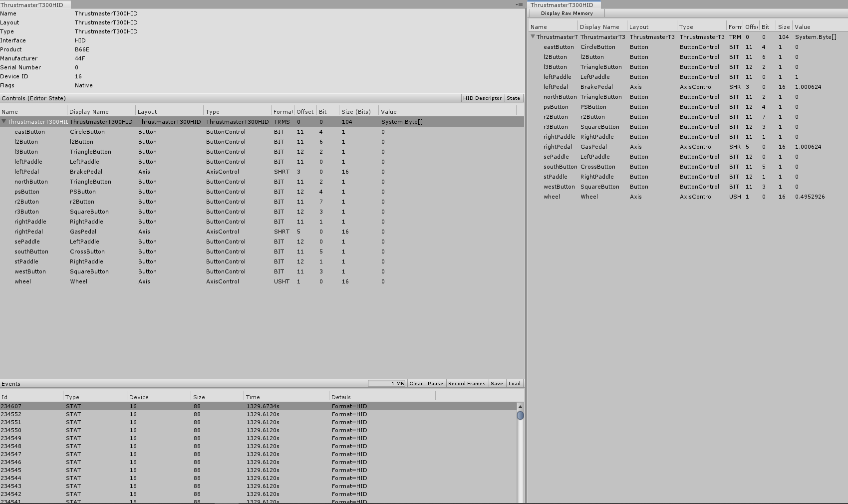Click the Name column header in Controls panel
The image size is (848, 504).
[x=9, y=111]
